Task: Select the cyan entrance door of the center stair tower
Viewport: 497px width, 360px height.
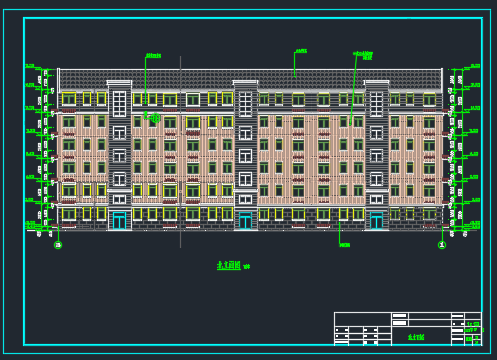Action: click(x=245, y=221)
